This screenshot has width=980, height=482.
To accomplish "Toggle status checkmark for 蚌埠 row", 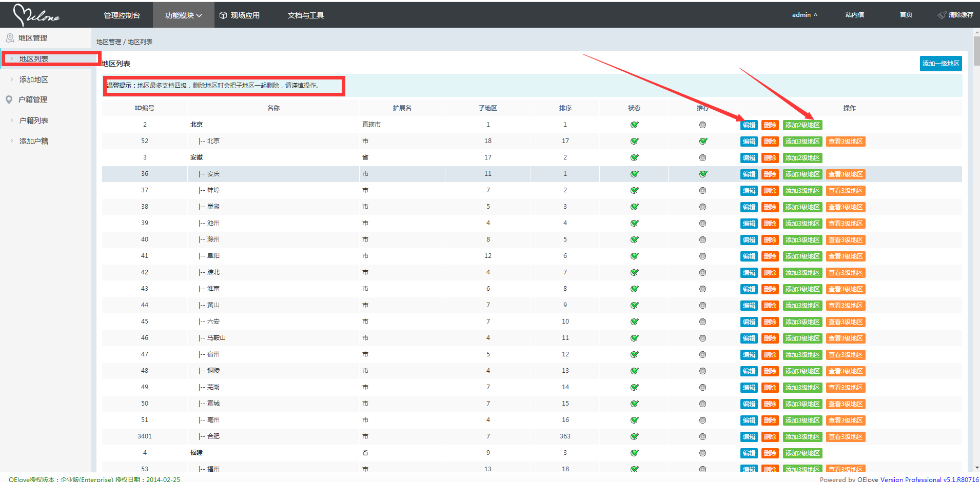I will (x=635, y=190).
